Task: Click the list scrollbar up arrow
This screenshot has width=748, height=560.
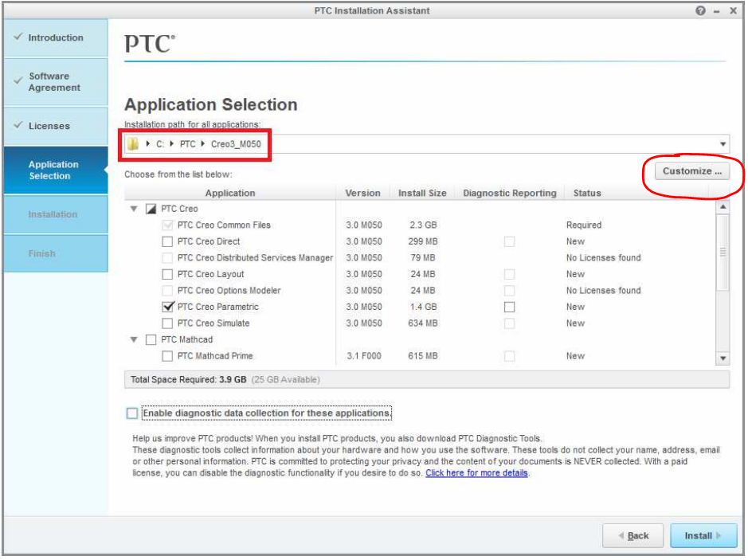Action: [723, 207]
